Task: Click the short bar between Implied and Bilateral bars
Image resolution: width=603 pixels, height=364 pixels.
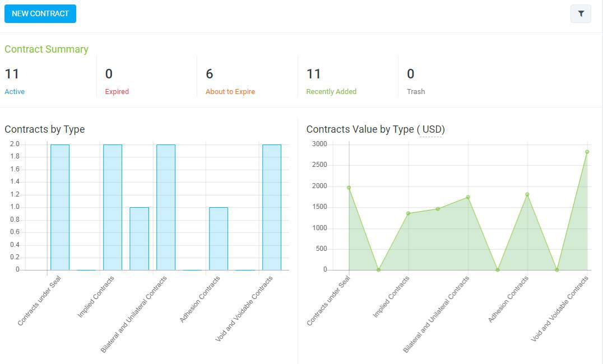Action: [x=139, y=239]
